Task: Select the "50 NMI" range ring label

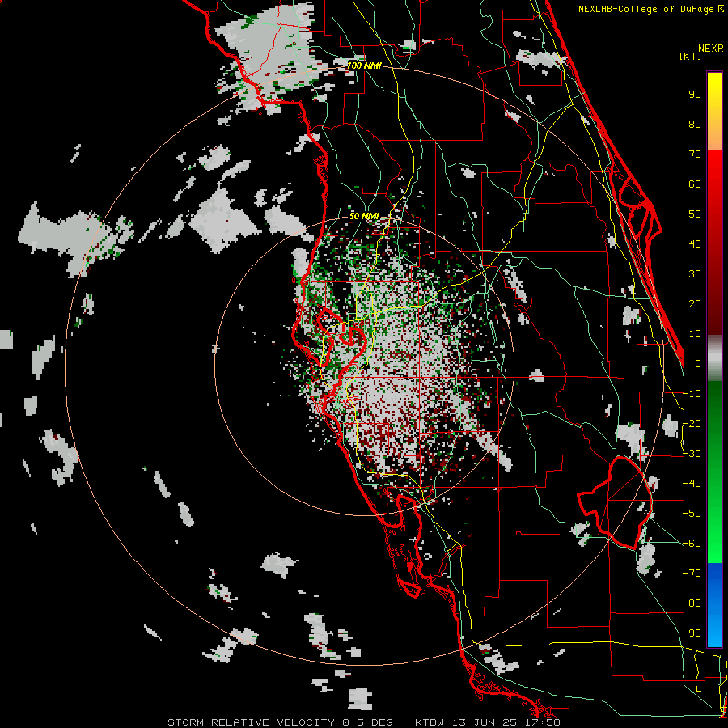Action: click(364, 216)
